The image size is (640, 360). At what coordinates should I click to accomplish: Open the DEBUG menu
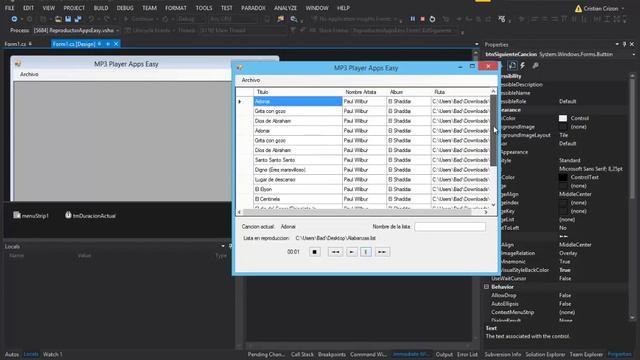click(125, 8)
